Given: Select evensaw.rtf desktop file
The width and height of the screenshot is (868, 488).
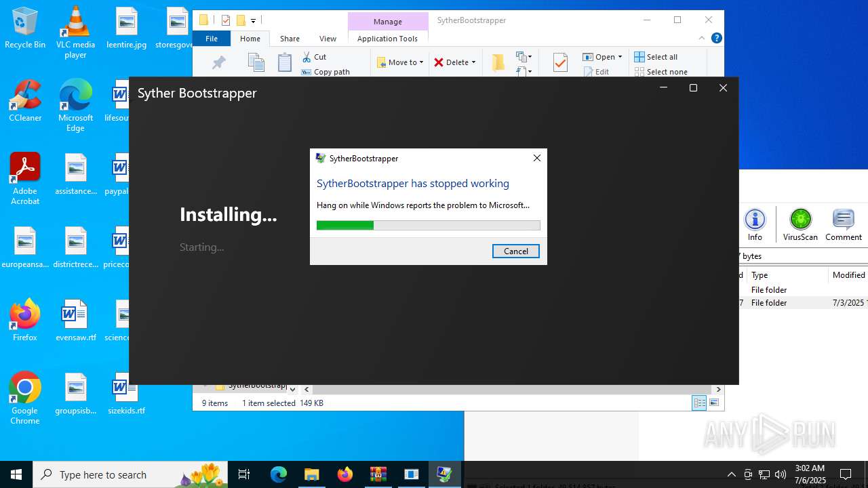Looking at the screenshot, I should (75, 320).
